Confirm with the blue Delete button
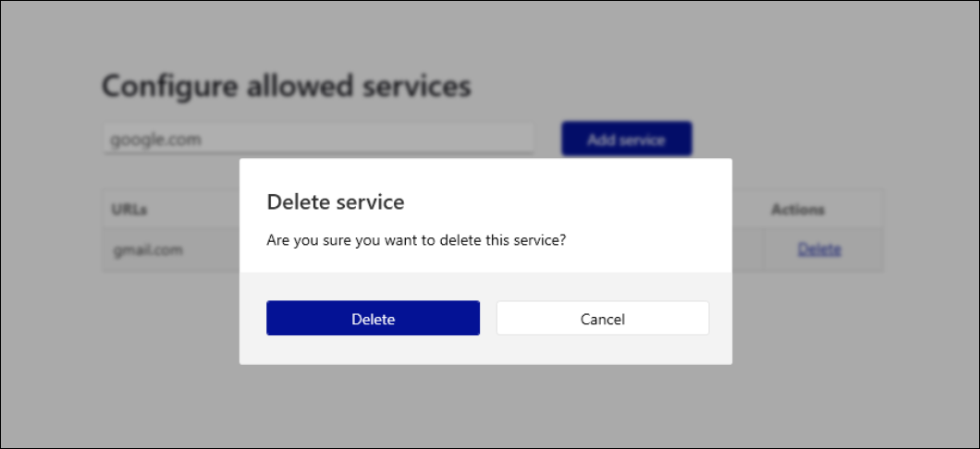The image size is (980, 449). click(373, 319)
